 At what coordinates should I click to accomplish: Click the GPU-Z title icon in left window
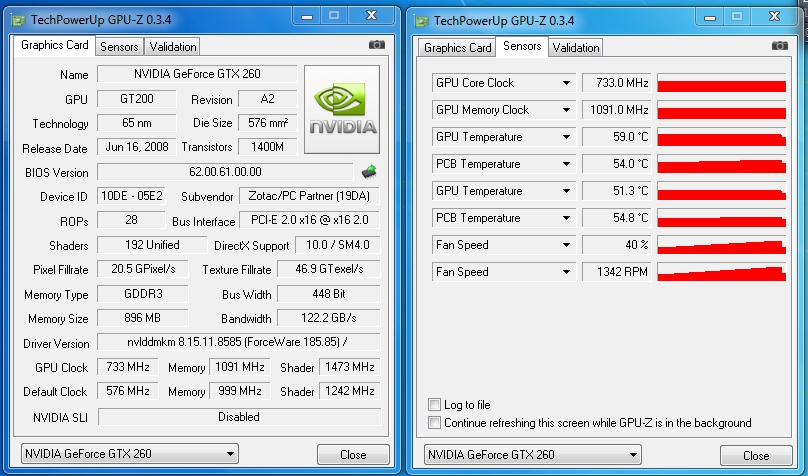tap(19, 21)
